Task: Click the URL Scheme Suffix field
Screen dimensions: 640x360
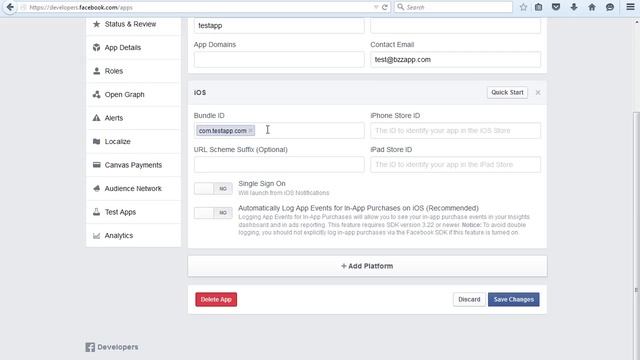Action: coord(279,164)
